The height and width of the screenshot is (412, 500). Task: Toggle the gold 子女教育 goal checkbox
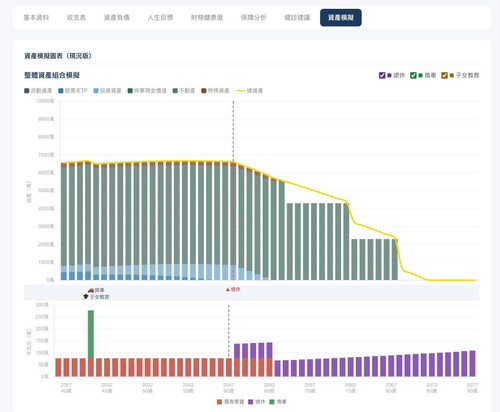444,75
